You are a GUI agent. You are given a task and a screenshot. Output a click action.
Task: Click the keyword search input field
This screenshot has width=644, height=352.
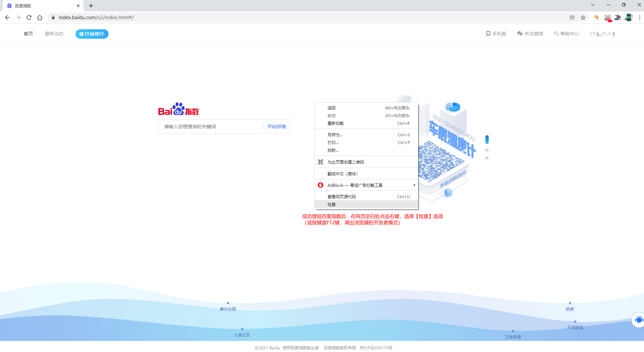tap(209, 126)
